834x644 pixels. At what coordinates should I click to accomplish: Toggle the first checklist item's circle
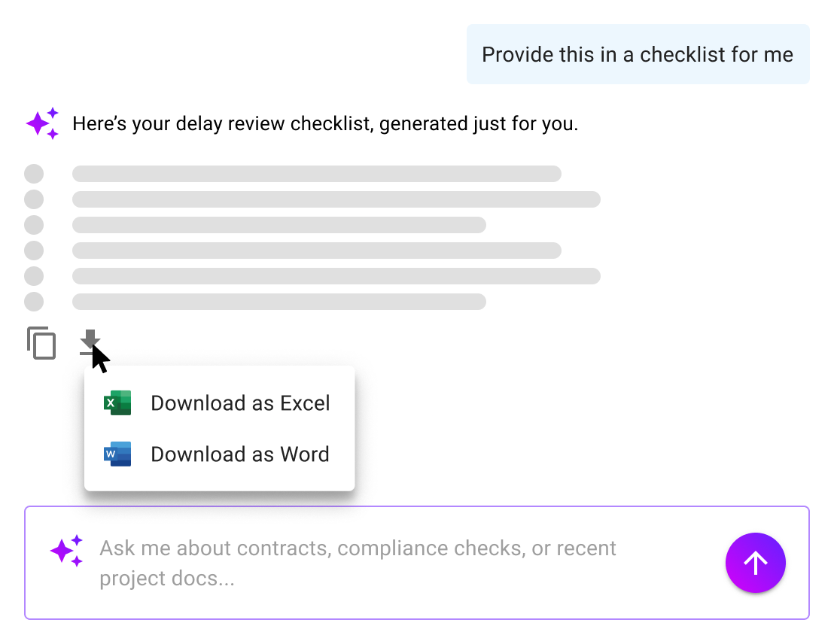point(33,174)
